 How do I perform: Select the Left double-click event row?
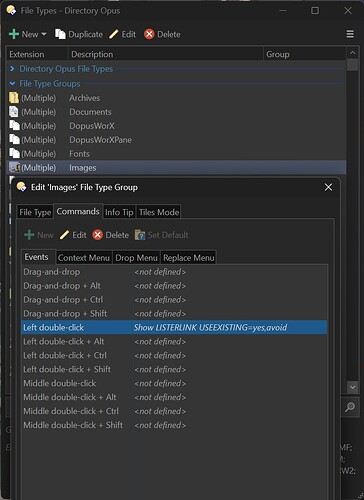(174, 327)
